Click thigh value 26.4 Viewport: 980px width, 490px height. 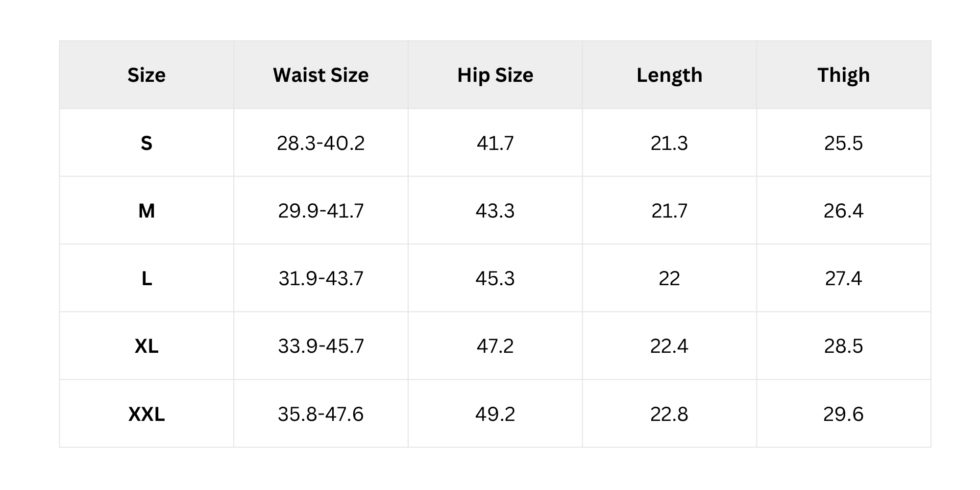(843, 211)
